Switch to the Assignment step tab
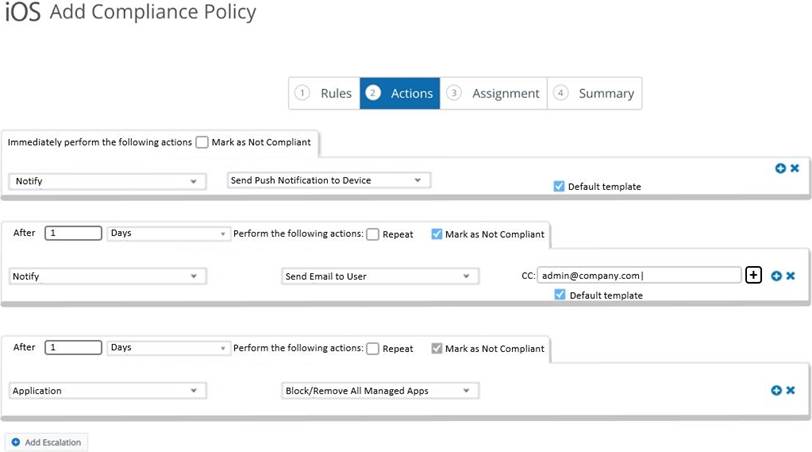The height and width of the screenshot is (452, 812). [494, 93]
